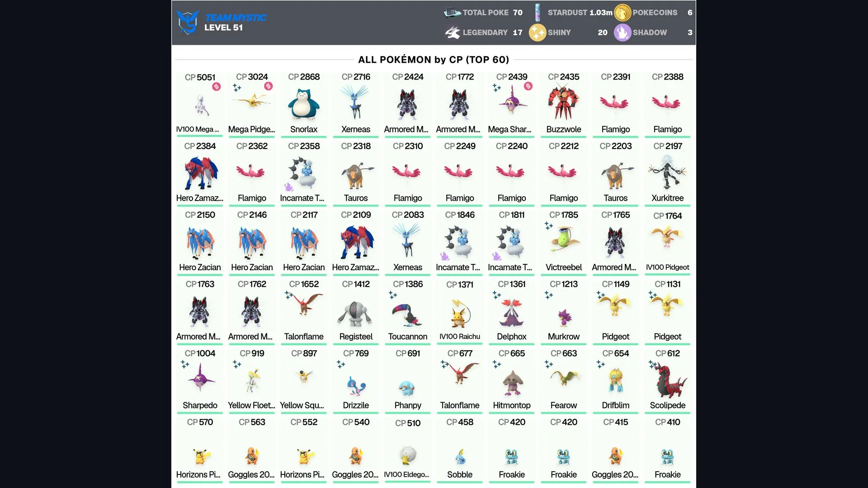Click the purple Shadow flame icon
This screenshot has width=868, height=488.
pyautogui.click(x=623, y=33)
